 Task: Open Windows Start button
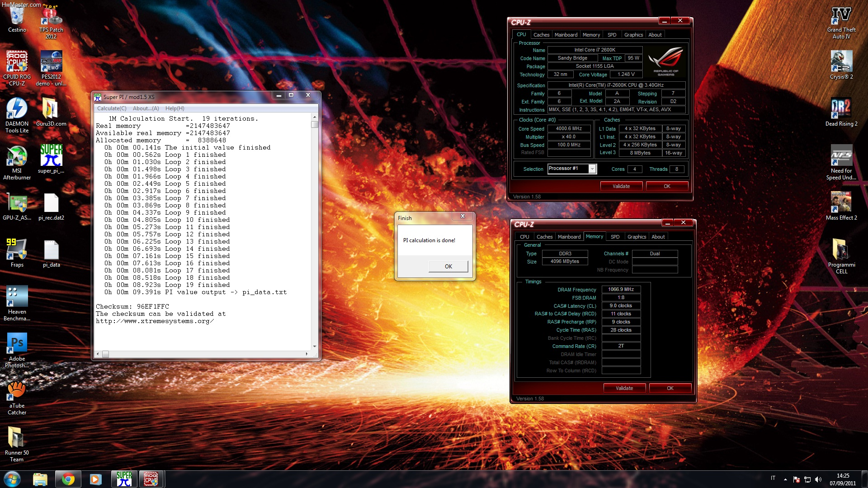tap(12, 479)
